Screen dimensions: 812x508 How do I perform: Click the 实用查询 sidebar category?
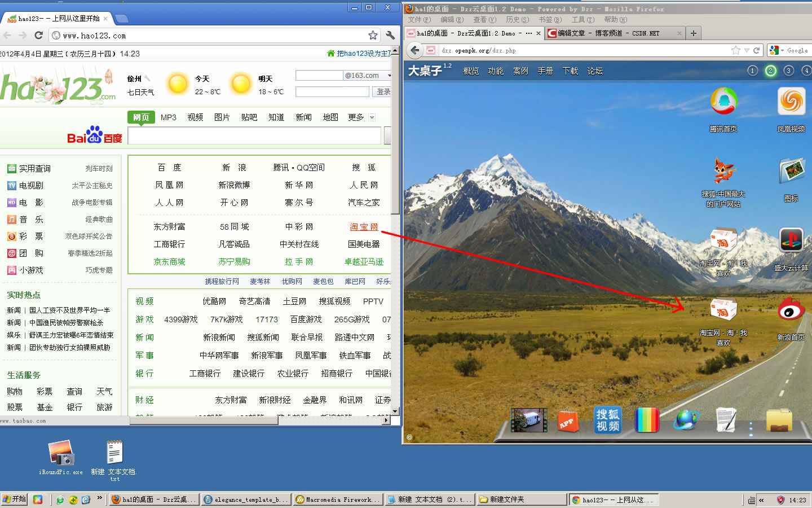[x=34, y=169]
